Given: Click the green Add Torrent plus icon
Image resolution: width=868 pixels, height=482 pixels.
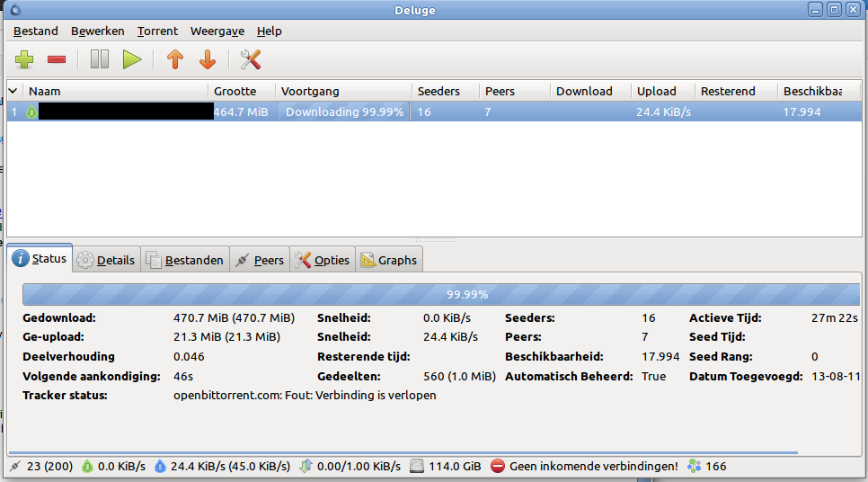Looking at the screenshot, I should (24, 59).
